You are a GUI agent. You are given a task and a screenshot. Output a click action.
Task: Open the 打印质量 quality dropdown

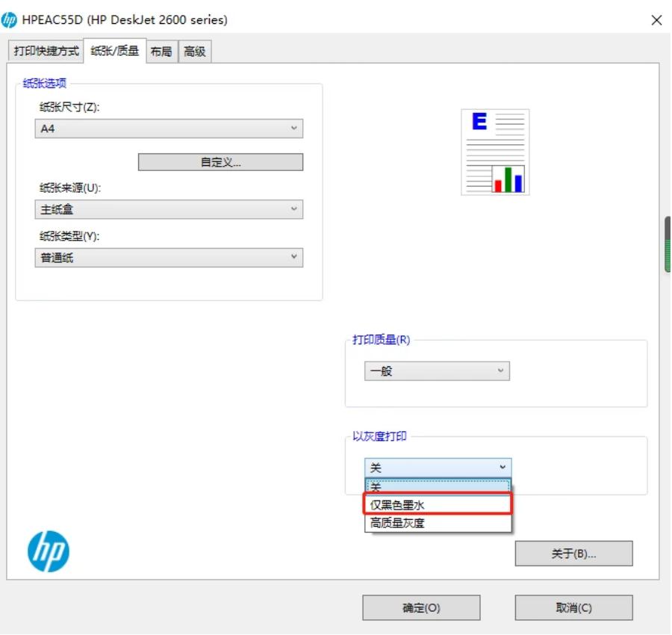point(500,371)
